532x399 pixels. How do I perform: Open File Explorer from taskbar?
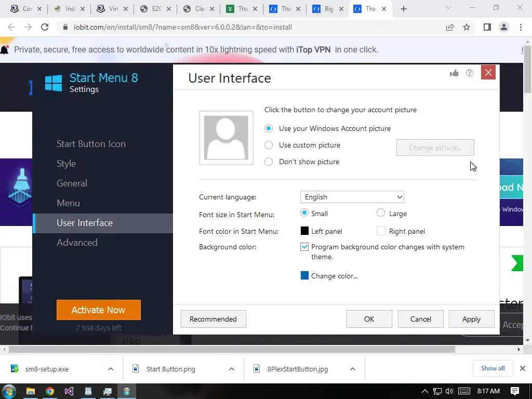pos(31,391)
